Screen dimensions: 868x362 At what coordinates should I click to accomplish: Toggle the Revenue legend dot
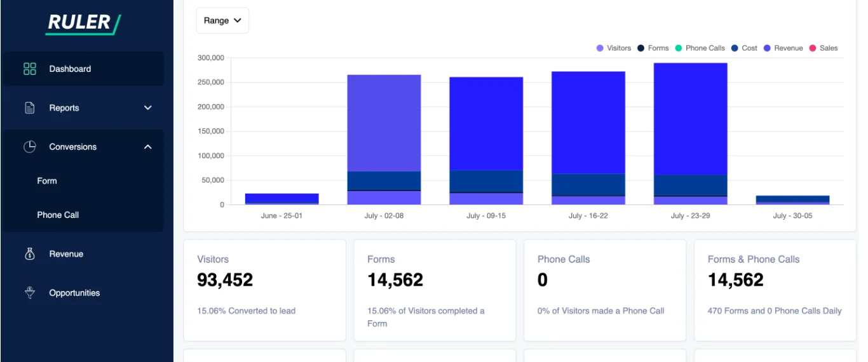pyautogui.click(x=767, y=48)
